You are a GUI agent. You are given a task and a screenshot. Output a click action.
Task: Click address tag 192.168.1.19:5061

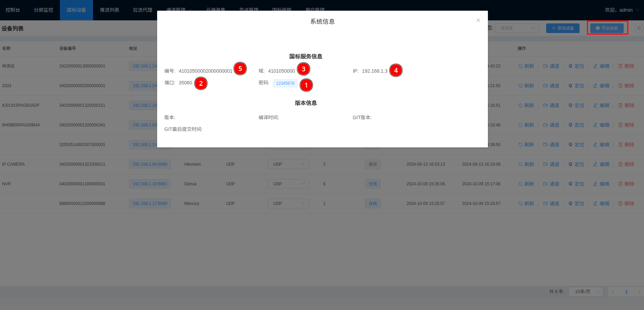coord(150,184)
